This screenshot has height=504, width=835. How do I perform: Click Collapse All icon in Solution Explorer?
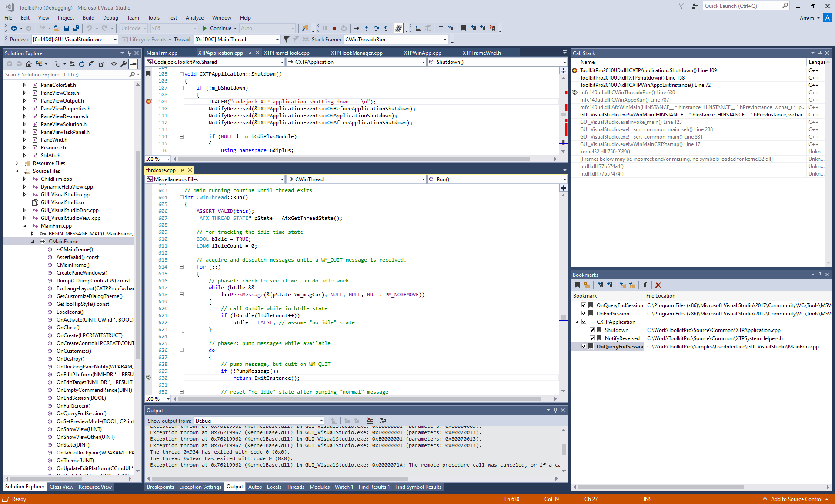[91, 64]
